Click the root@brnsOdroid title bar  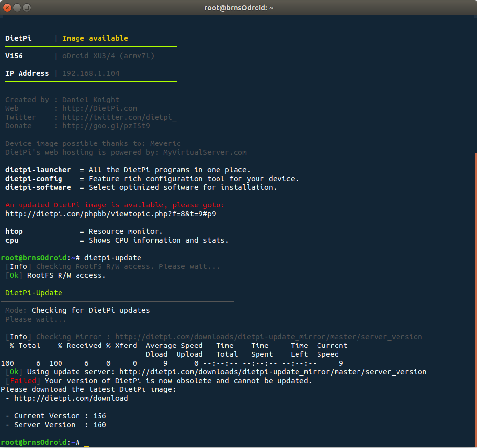[238, 8]
